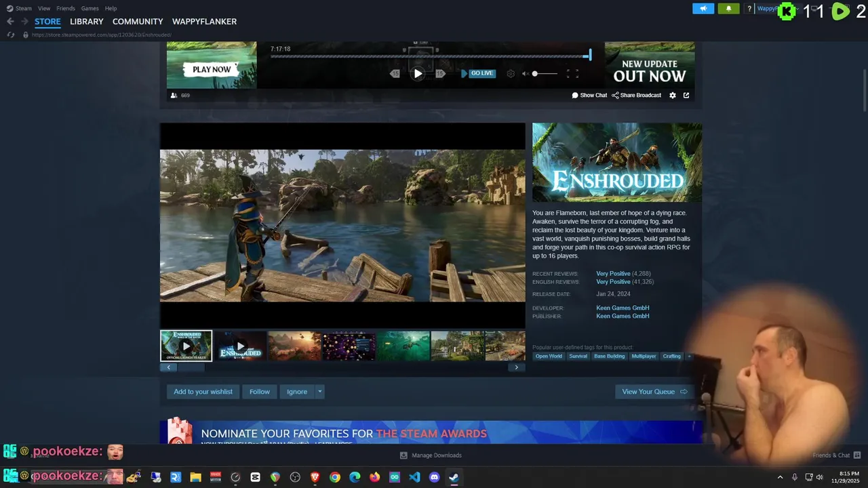Open the COMMUNITY tab
This screenshot has height=488, width=868.
point(138,22)
